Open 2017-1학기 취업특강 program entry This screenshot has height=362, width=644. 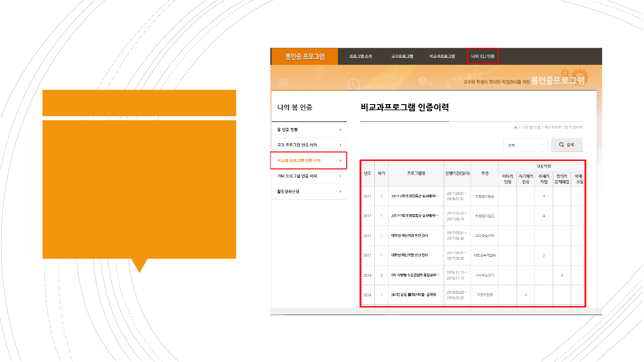415,216
